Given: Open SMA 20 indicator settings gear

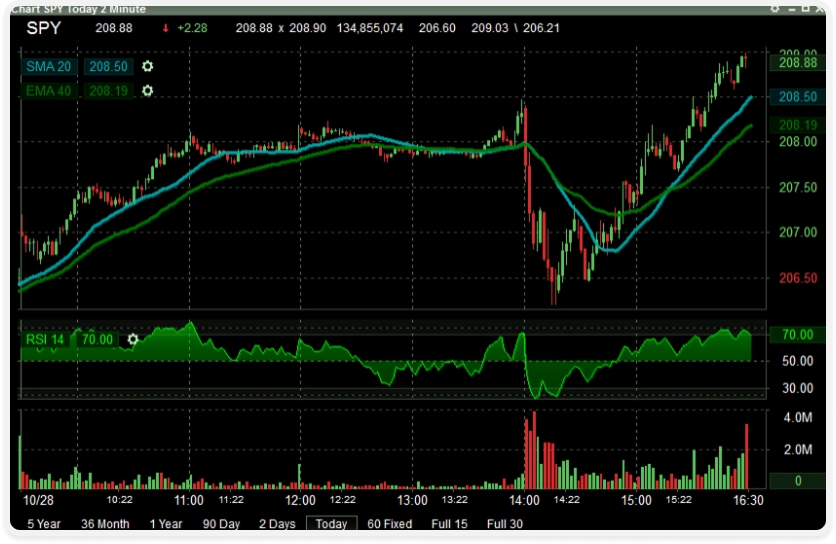Looking at the screenshot, I should pyautogui.click(x=148, y=66).
